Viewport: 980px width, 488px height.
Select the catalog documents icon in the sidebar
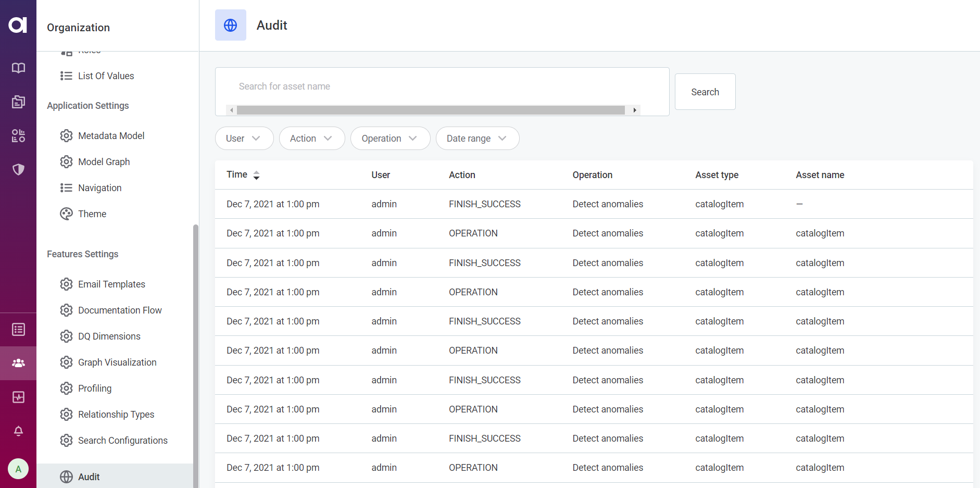click(x=18, y=102)
